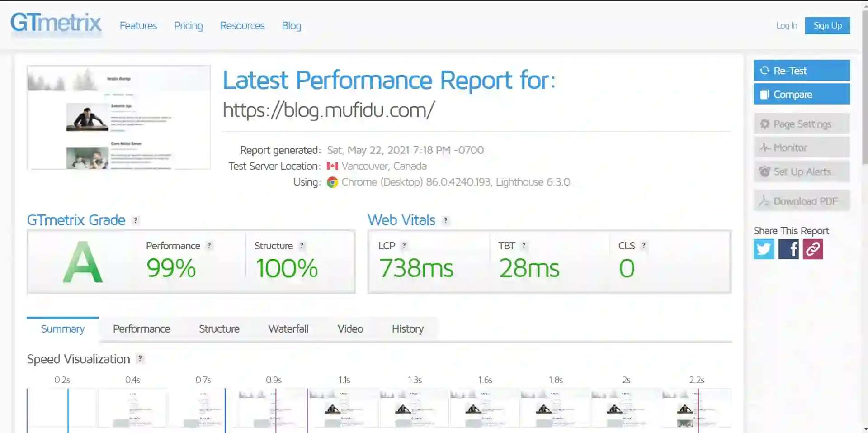Screen dimensions: 868x433
Task: Click the 28ms TBT value
Action: (529, 268)
